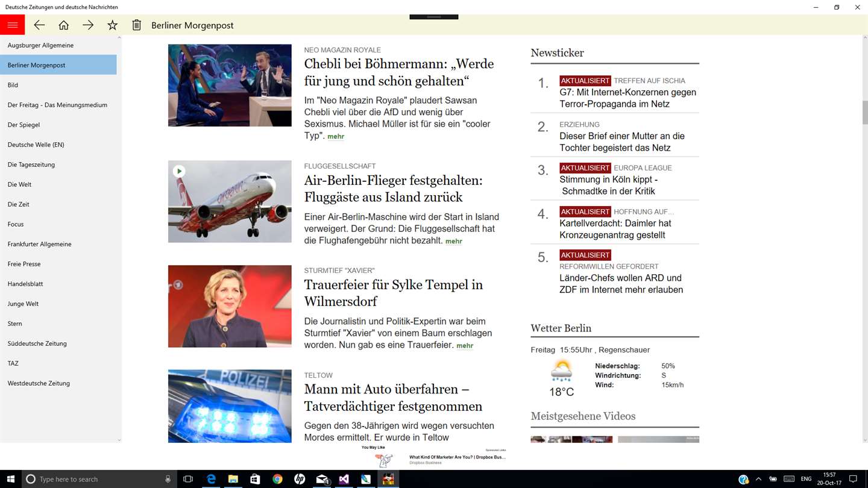
Task: Open Frankfurter Allgemeine
Action: pyautogui.click(x=58, y=244)
